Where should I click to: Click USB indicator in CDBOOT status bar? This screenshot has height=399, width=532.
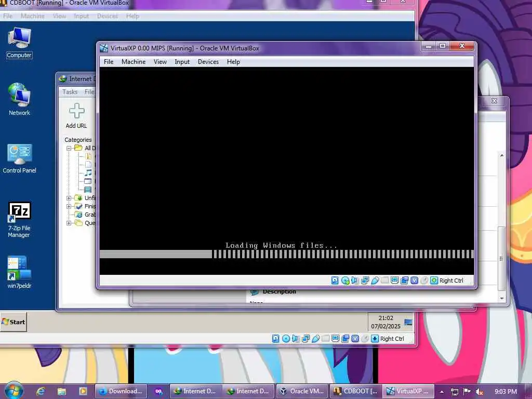click(x=315, y=338)
